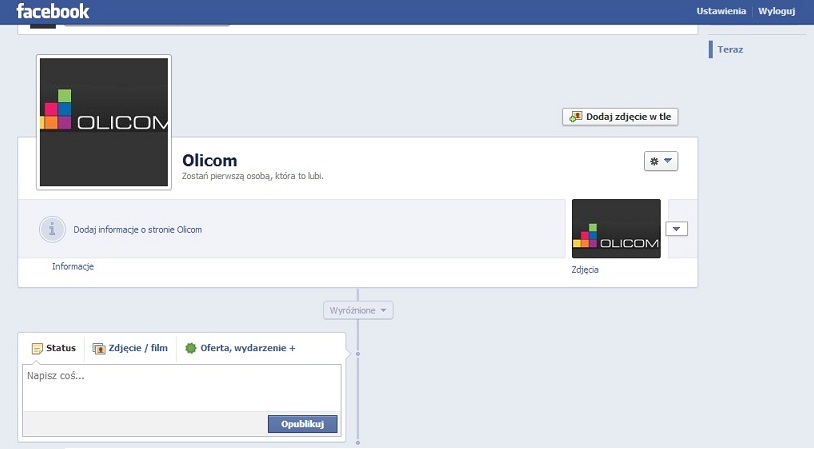
Task: Click the Dodaj zdjęcie w tle button
Action: click(621, 117)
